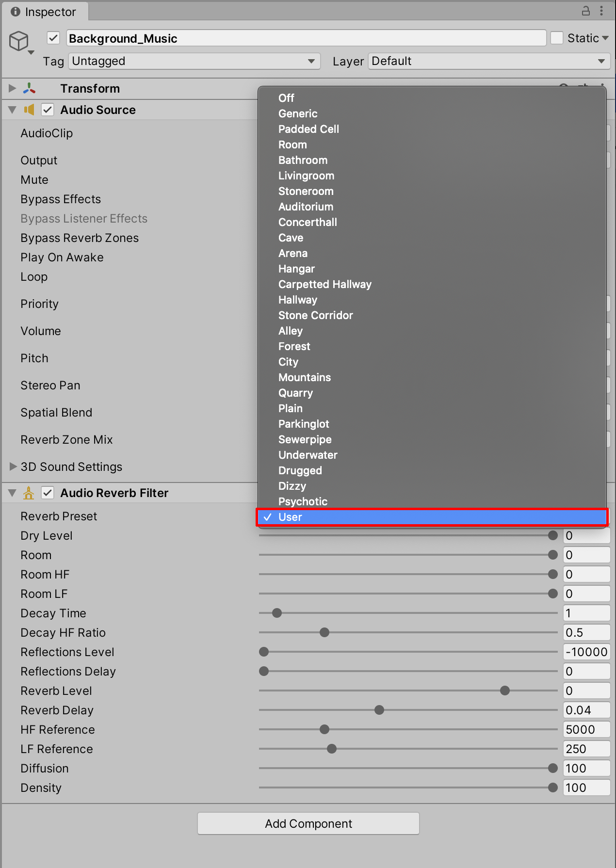Image resolution: width=616 pixels, height=868 pixels.
Task: Expand the Transform component foldout
Action: (x=13, y=88)
